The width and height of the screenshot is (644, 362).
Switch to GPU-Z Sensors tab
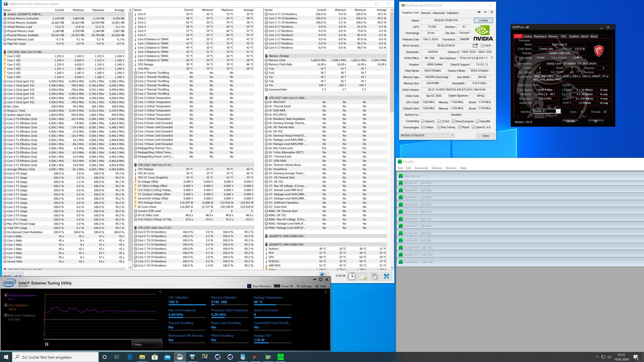(425, 13)
